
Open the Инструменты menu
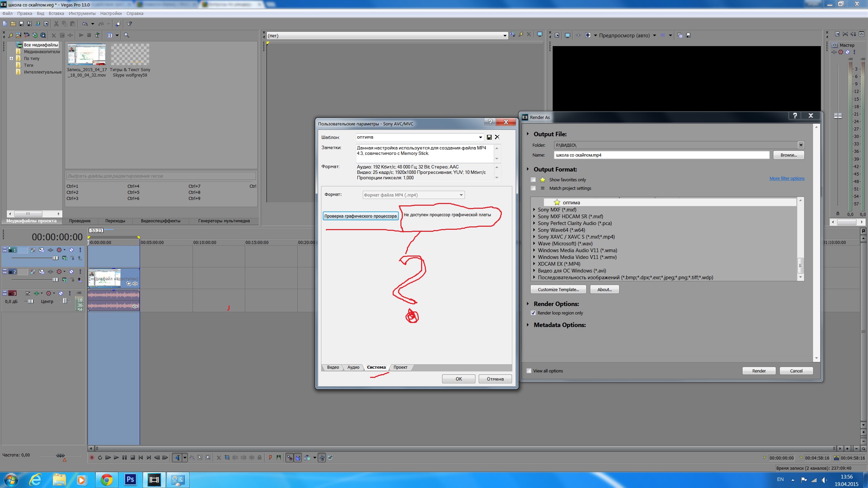pyautogui.click(x=82, y=14)
